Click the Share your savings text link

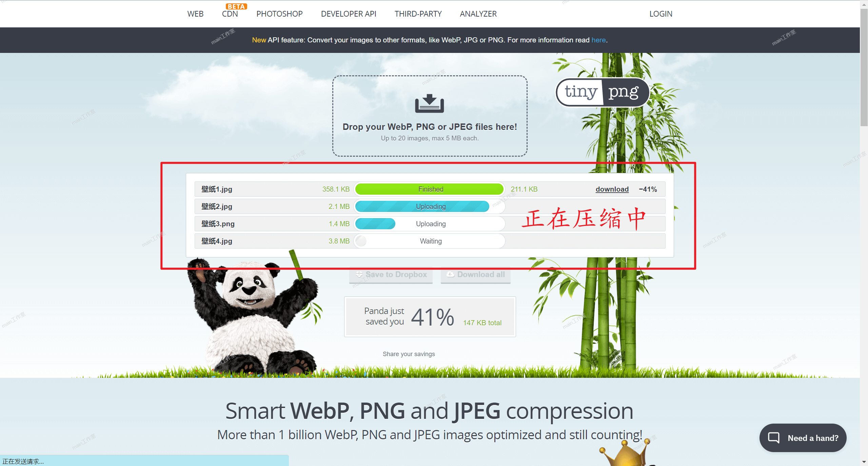pos(409,353)
